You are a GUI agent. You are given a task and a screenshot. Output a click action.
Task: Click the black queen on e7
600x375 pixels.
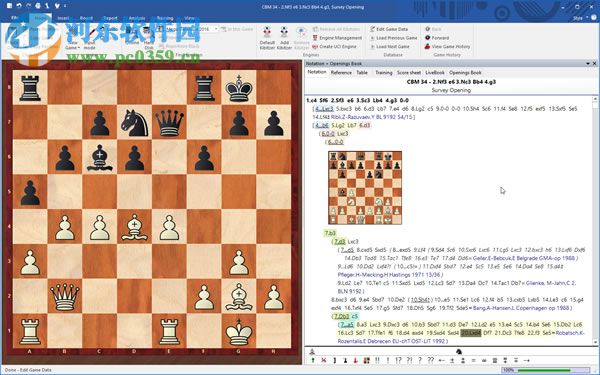coord(169,122)
